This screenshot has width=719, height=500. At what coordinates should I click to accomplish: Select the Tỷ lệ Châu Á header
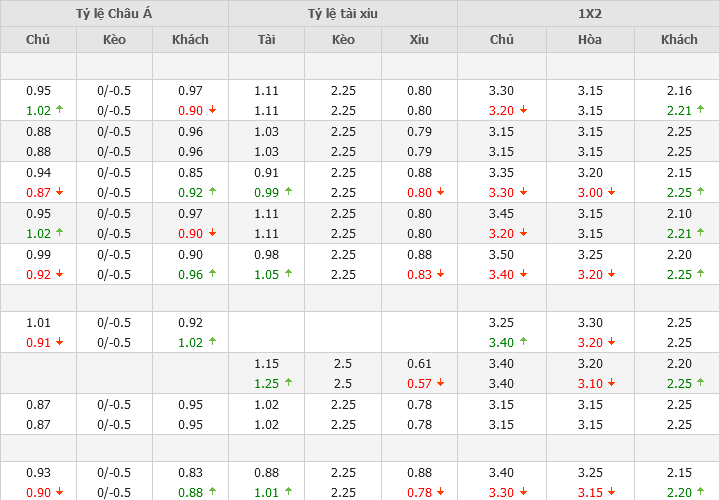[x=114, y=13]
